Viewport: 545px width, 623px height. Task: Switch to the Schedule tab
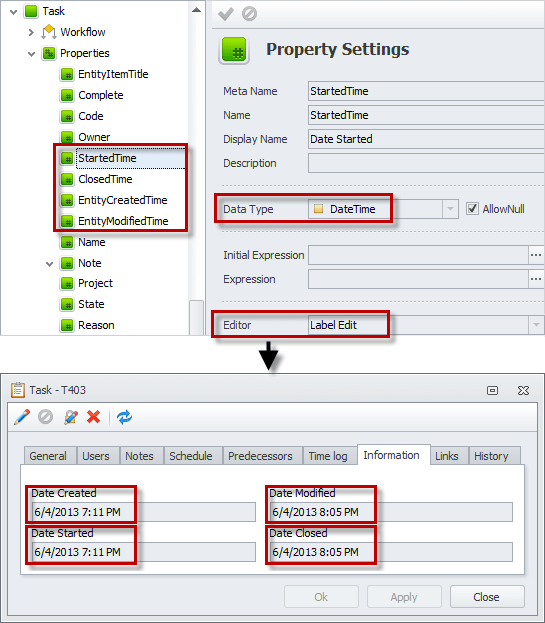[191, 456]
